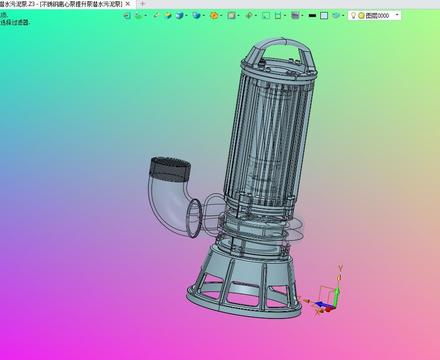Expand the arrow beside the orange gear icon
440x360 pixels.
pyautogui.click(x=221, y=15)
